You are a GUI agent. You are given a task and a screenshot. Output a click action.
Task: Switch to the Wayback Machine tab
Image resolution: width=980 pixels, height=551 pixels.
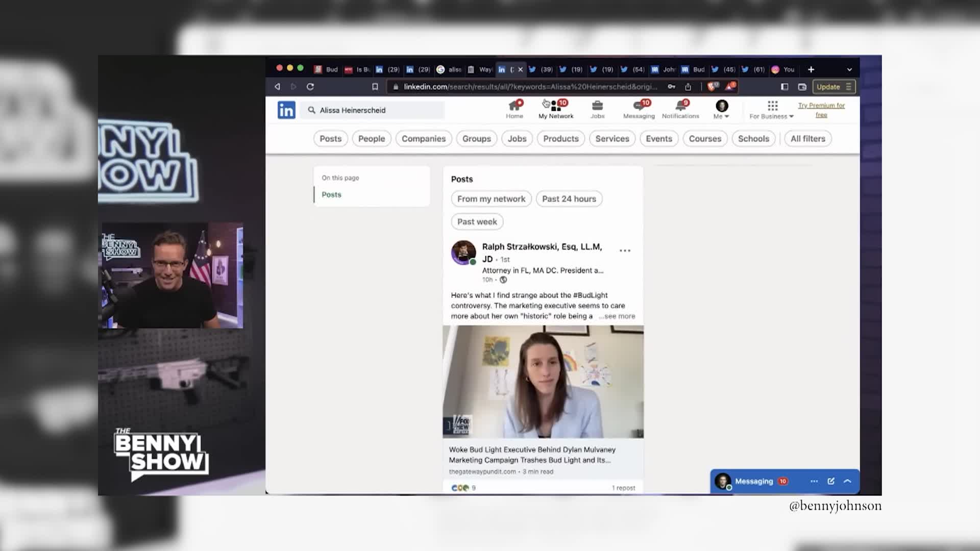480,69
